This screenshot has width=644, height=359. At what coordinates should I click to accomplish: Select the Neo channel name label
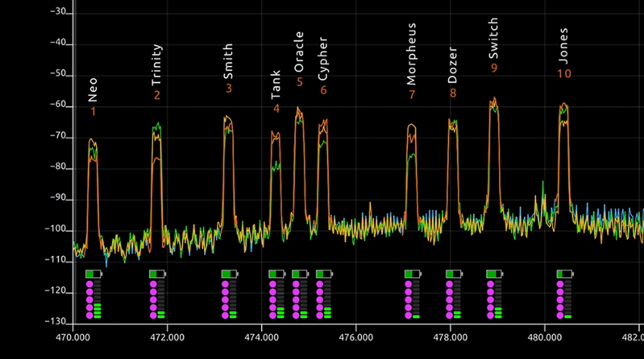click(93, 89)
